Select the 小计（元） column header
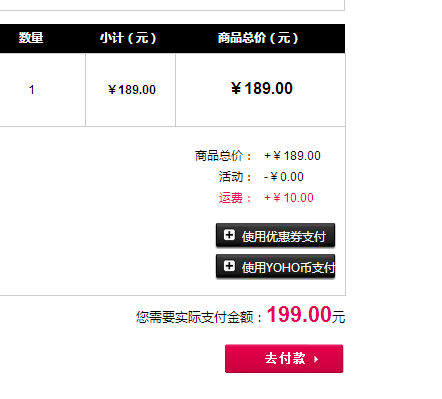 [128, 38]
